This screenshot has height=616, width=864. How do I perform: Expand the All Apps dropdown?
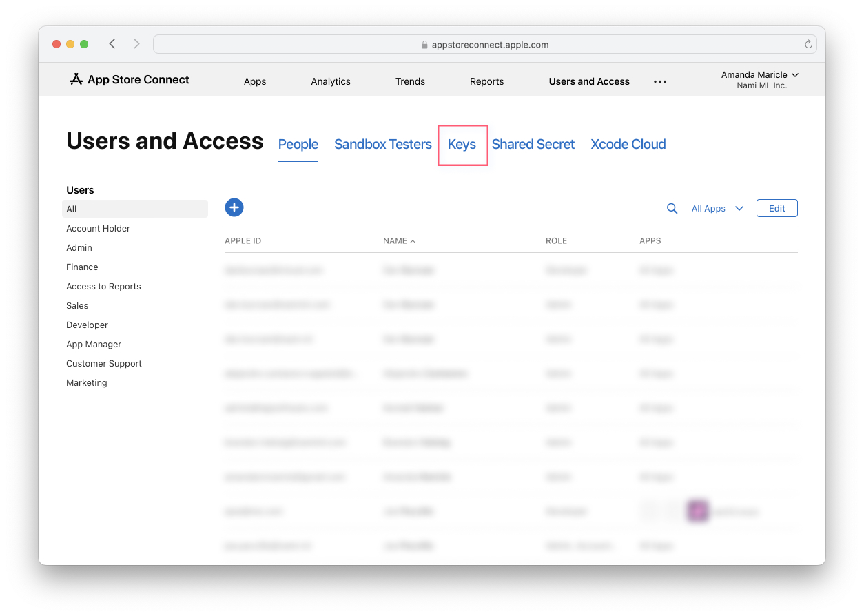click(x=717, y=208)
